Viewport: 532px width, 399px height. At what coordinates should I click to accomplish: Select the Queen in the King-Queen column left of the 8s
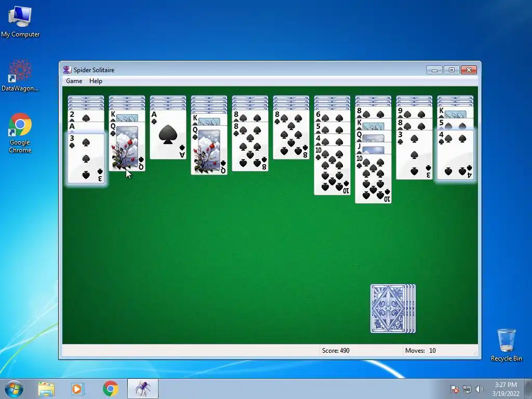click(x=209, y=150)
